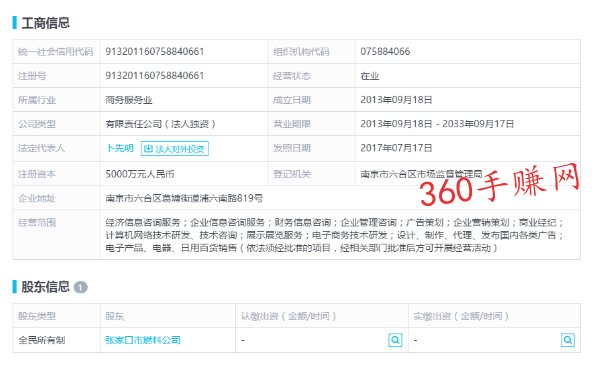
Task: Select industry value 商务服务业
Action: (129, 100)
